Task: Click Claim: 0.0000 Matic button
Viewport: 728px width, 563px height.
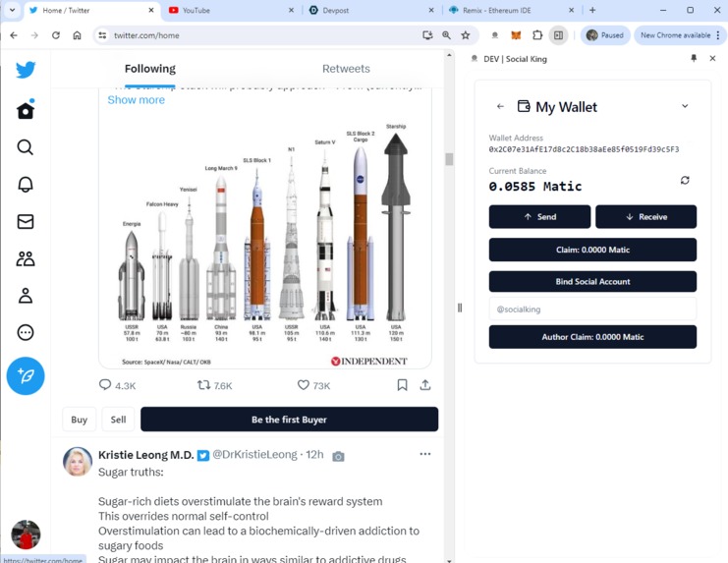Action: pos(592,250)
